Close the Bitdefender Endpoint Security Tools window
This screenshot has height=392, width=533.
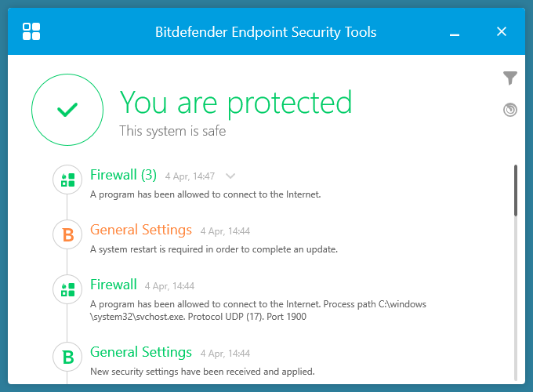(x=502, y=31)
